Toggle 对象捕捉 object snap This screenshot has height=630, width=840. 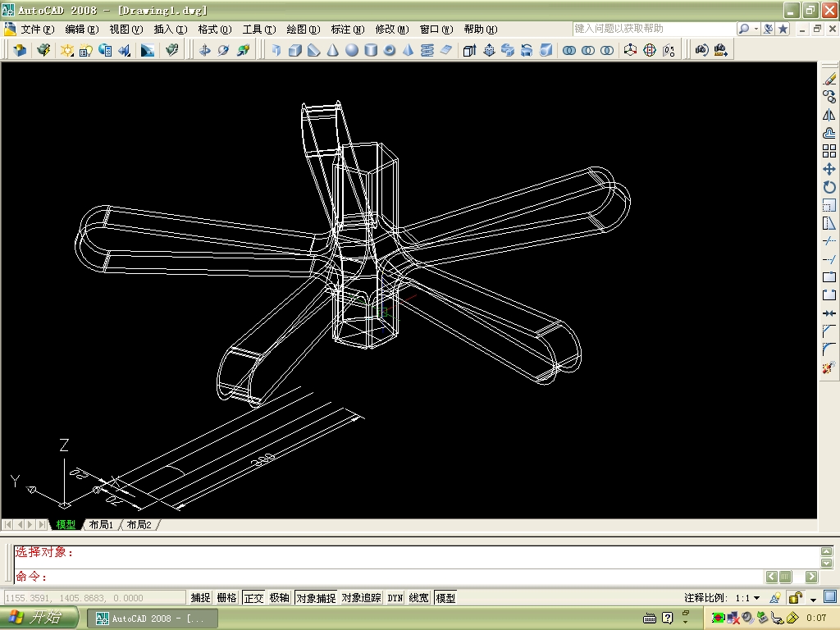pos(316,598)
